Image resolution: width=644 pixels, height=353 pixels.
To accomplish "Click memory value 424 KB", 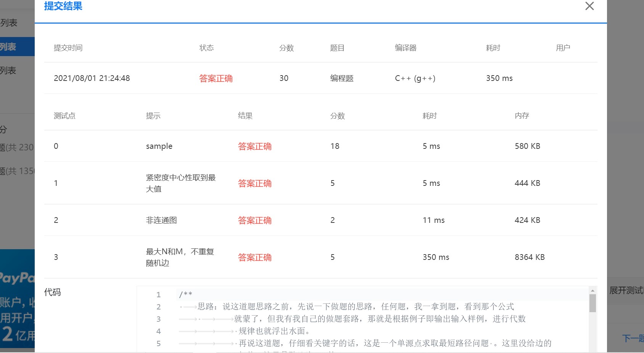I will click(527, 220).
